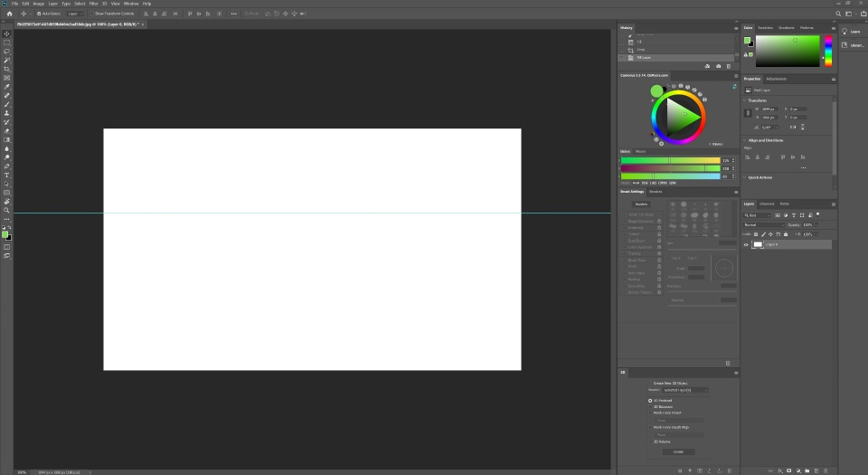Switch to the Swatches tab

pyautogui.click(x=766, y=28)
